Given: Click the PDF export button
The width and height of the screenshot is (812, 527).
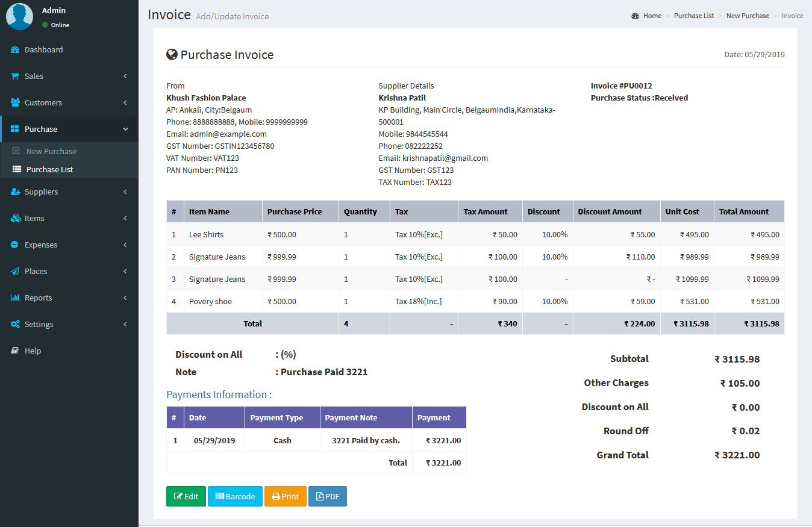Looking at the screenshot, I should (x=328, y=496).
